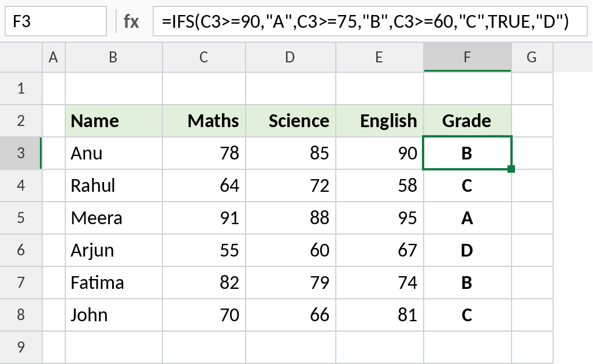Select the cell containing Fatima
Image resolution: width=593 pixels, height=364 pixels.
pos(113,283)
